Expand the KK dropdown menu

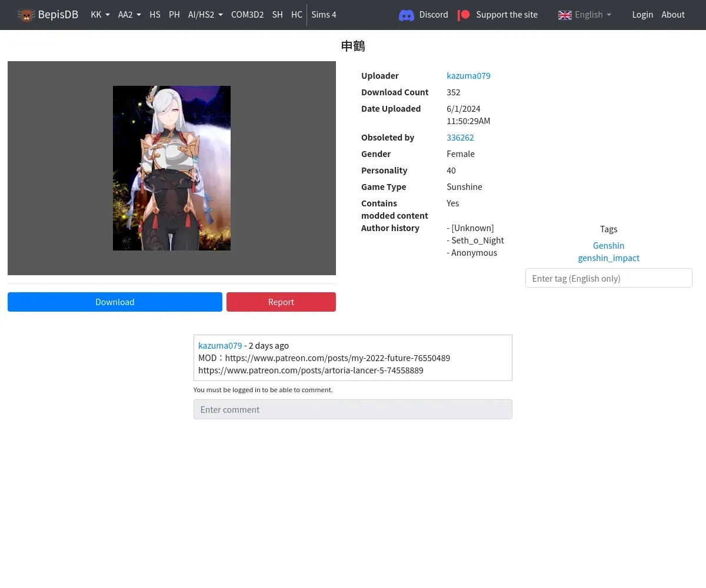(x=100, y=15)
